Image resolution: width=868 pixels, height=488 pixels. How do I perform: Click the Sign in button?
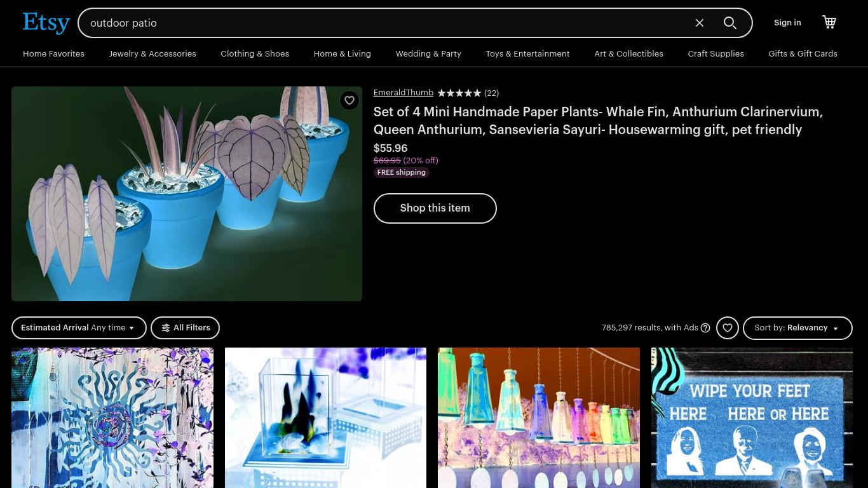tap(787, 23)
